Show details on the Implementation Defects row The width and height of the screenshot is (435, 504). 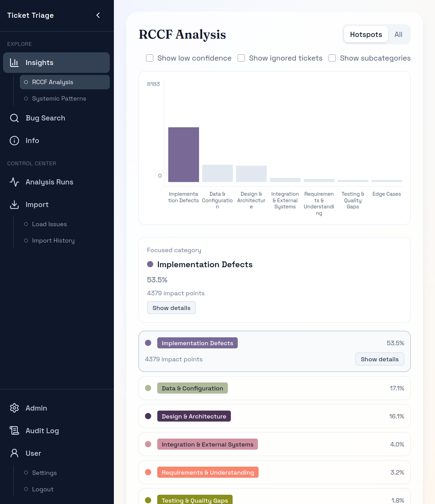(380, 359)
